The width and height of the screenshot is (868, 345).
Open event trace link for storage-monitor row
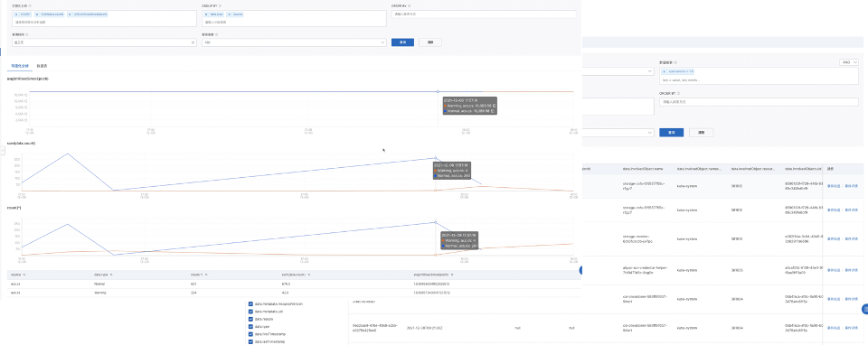(x=833, y=238)
